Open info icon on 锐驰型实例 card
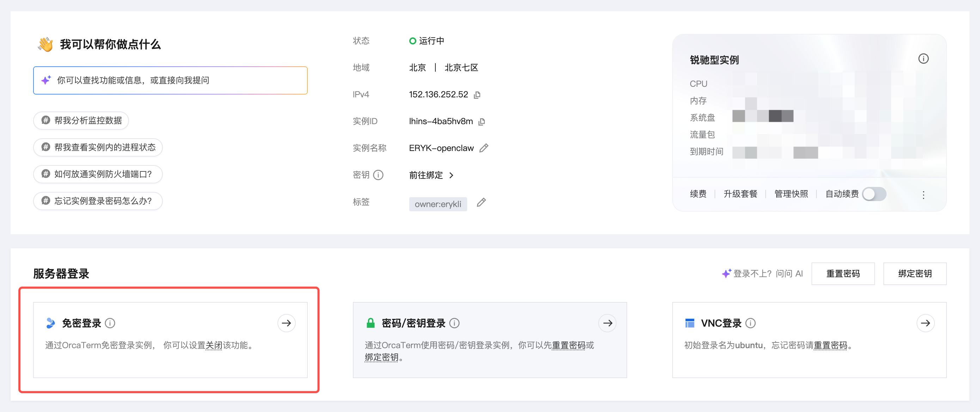This screenshot has height=412, width=980. 923,59
